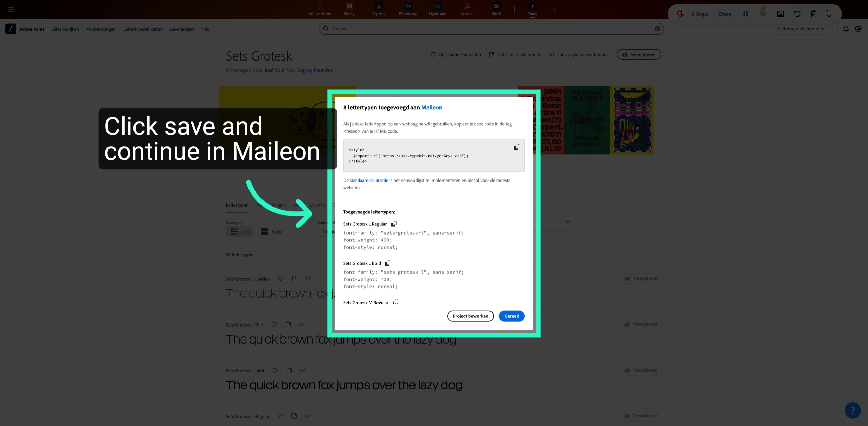Switch to Firefly app
This screenshot has height=426, width=868.
(349, 10)
